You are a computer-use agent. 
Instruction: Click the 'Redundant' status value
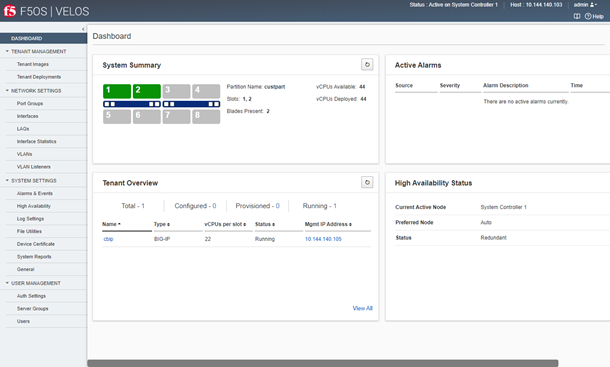[493, 238]
